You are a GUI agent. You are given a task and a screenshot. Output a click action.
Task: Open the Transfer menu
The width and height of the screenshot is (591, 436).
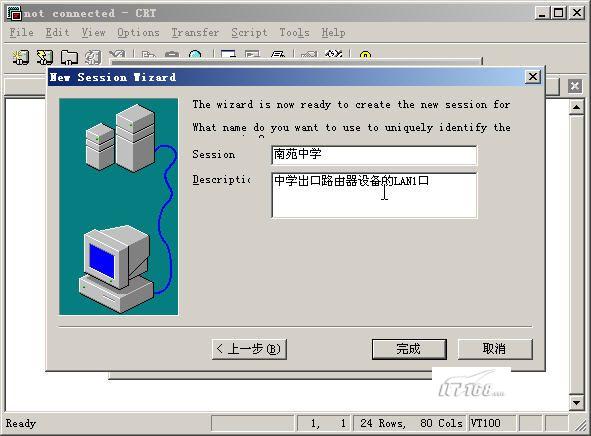point(195,33)
